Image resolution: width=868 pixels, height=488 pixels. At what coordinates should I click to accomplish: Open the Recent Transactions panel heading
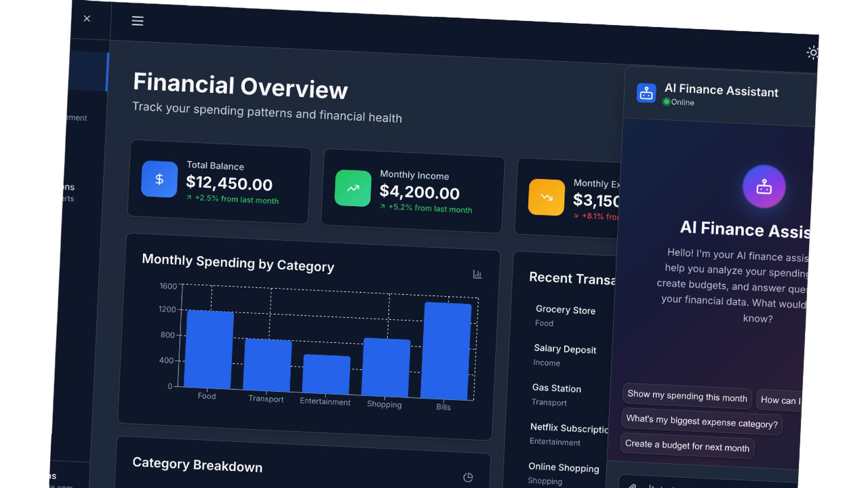(573, 278)
